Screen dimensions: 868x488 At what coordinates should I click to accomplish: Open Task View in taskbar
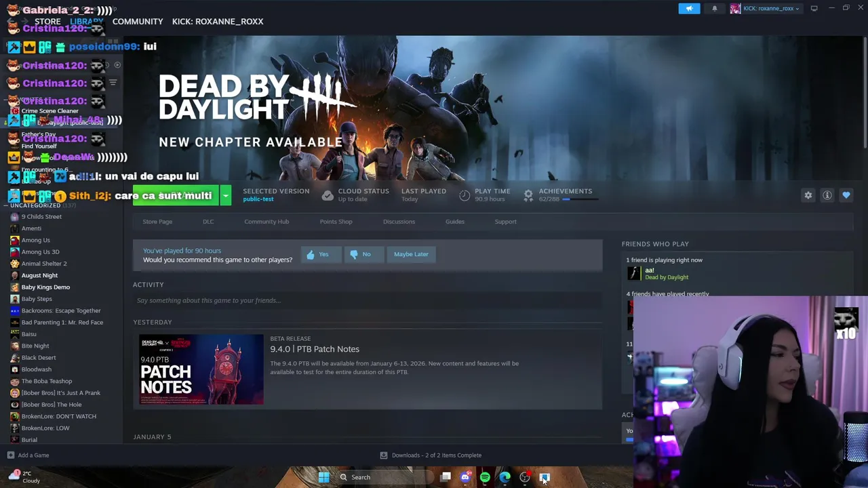(x=446, y=477)
